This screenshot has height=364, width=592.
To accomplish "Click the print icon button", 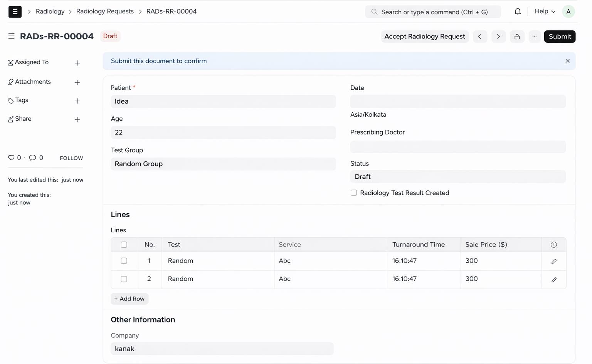I will (517, 37).
